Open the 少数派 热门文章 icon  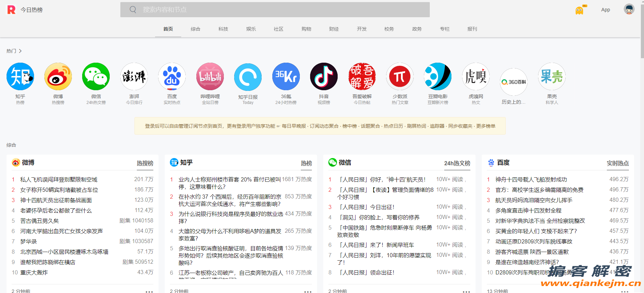pyautogui.click(x=400, y=76)
